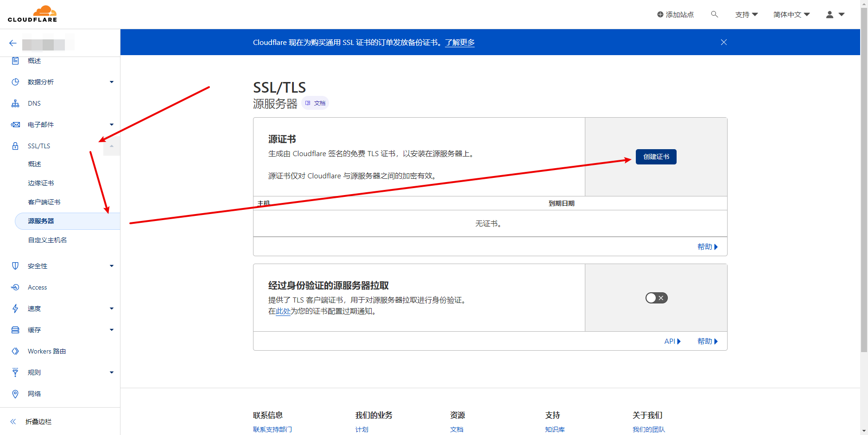
Task: Open 概述 under SSL/TLS
Action: click(35, 164)
